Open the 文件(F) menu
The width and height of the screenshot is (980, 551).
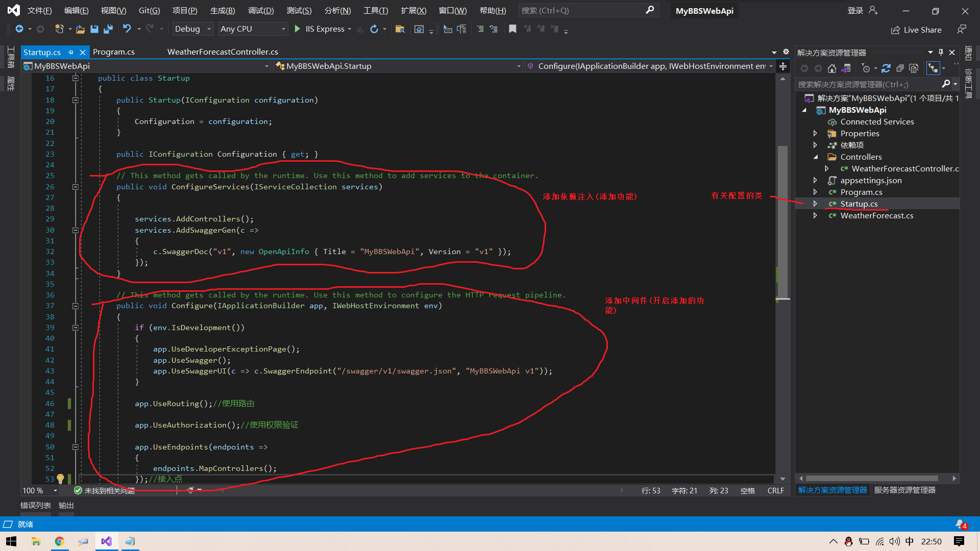39,10
